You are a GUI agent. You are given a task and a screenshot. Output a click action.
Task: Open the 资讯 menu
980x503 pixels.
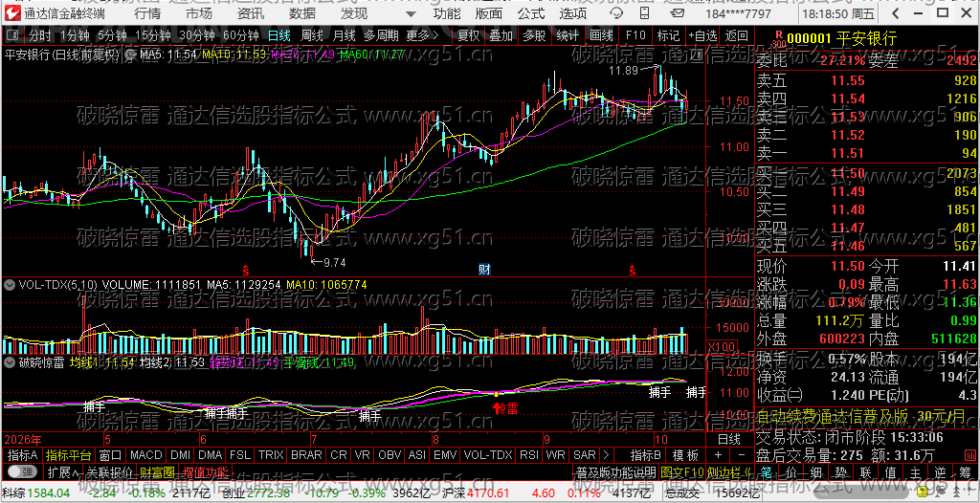[x=251, y=13]
